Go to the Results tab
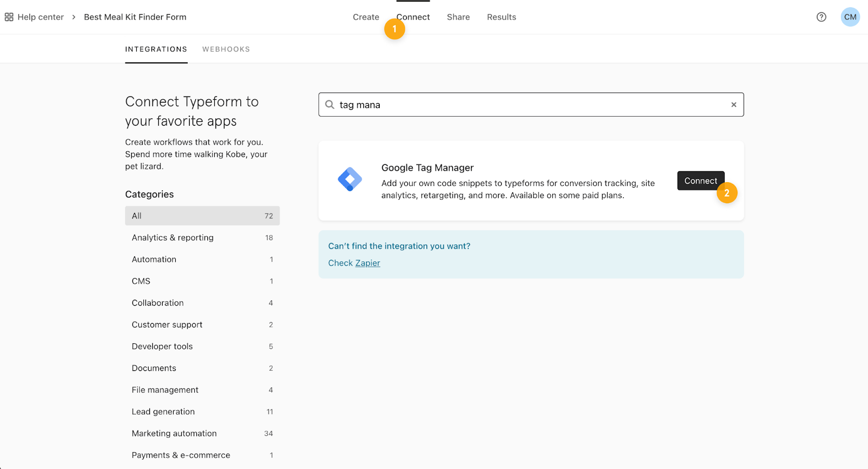 (501, 17)
